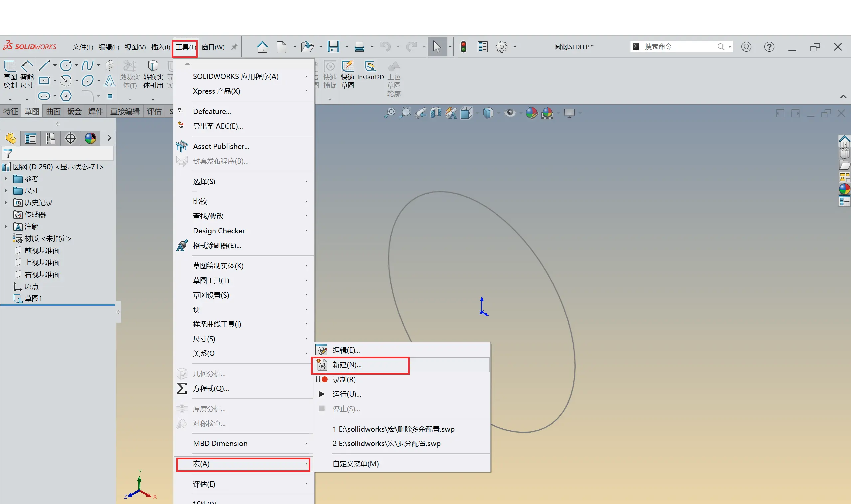Run recent macro 删除多余配置.swp
The image size is (851, 504).
pyautogui.click(x=393, y=429)
